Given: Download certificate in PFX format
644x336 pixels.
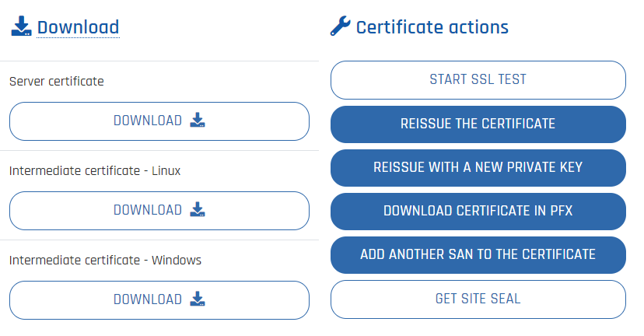Looking at the screenshot, I should coord(478,212).
